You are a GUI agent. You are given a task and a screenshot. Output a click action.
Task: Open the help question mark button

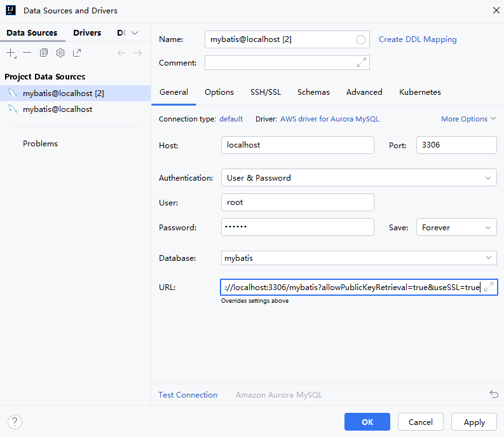(x=15, y=422)
